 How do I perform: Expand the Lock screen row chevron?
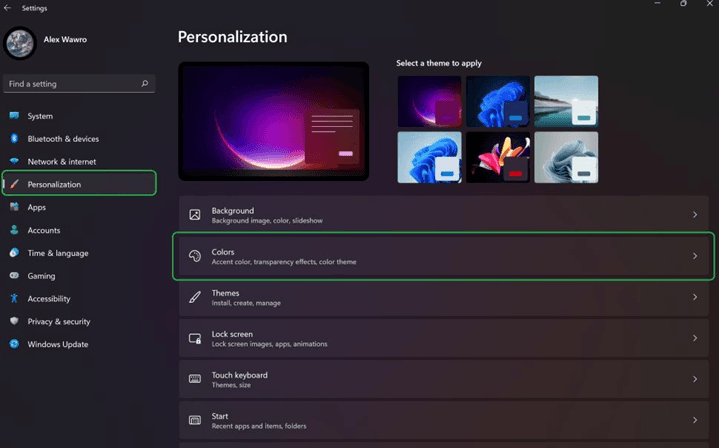(695, 338)
